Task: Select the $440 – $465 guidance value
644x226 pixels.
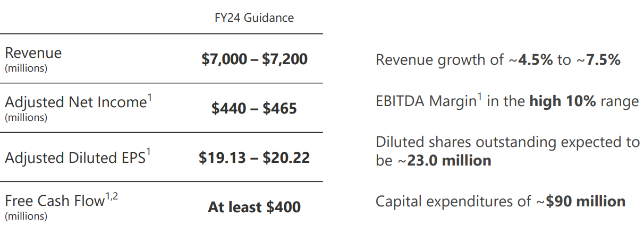Action: click(254, 108)
